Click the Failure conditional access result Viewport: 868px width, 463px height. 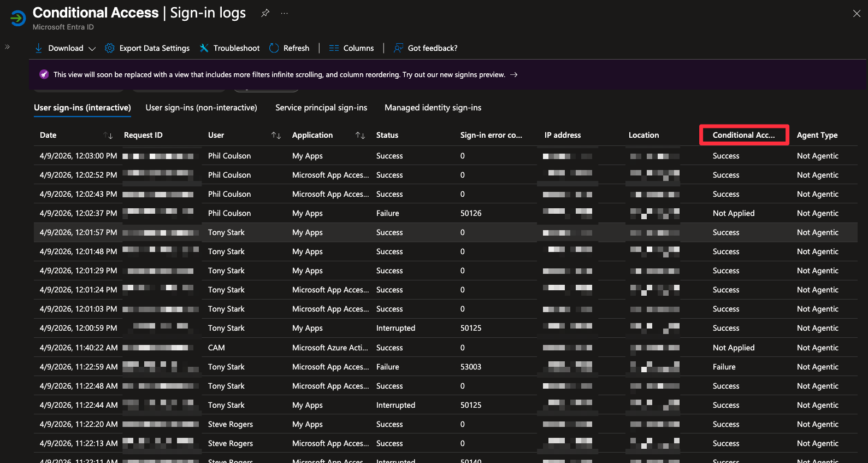coord(724,367)
